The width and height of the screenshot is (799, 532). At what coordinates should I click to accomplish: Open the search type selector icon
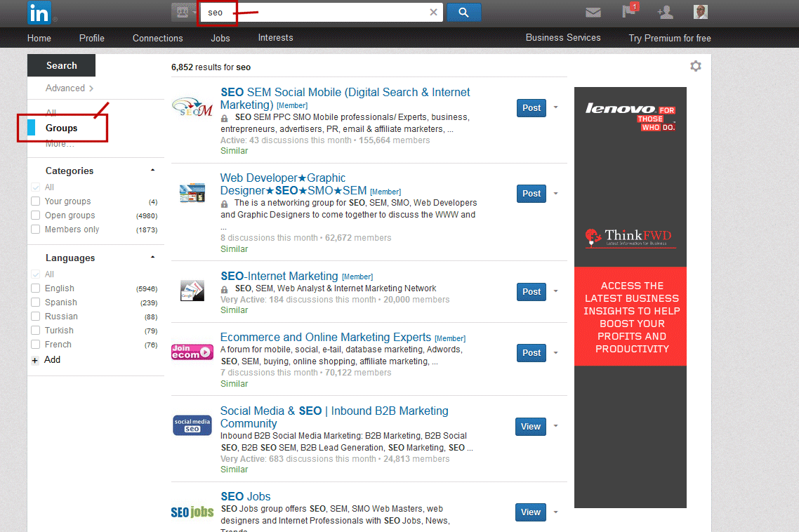(183, 12)
